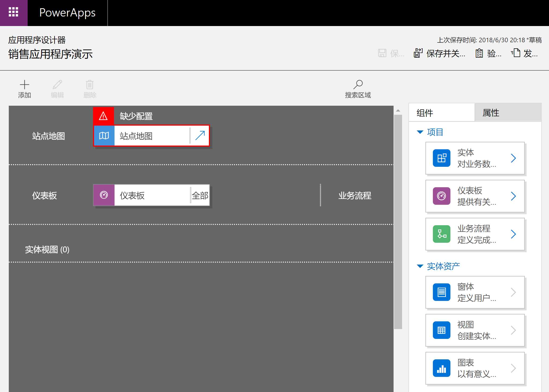Click the last saved time status text
Viewport: 549px width, 392px height.
point(489,40)
